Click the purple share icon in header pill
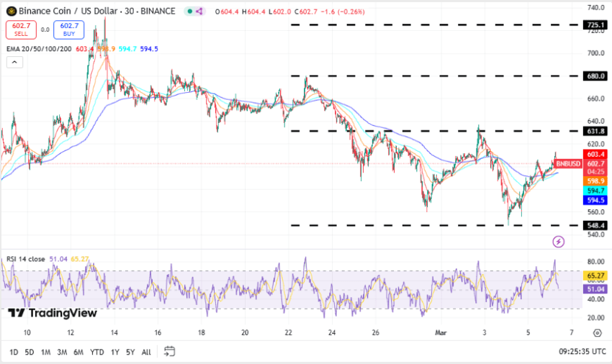This screenshot has width=612, height=364. [x=199, y=12]
